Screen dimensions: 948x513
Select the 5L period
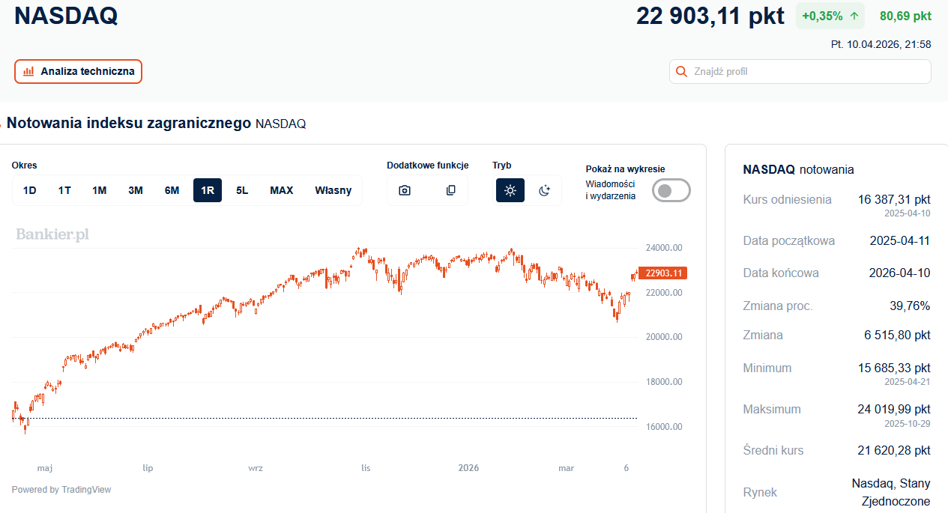242,190
